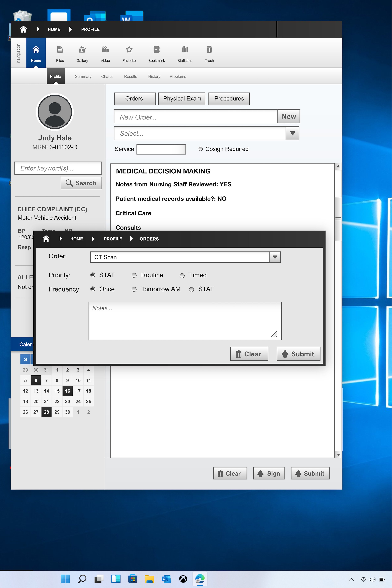392x588 pixels.
Task: Open Recycle Bin on desktop
Action: (22, 16)
